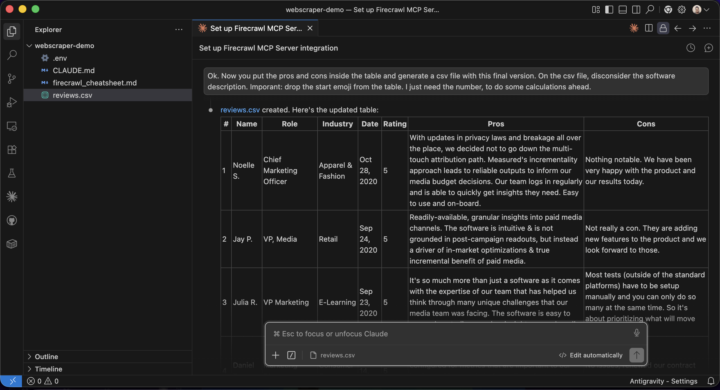720x390 pixels.
Task: Send message with up arrow button
Action: pos(636,355)
